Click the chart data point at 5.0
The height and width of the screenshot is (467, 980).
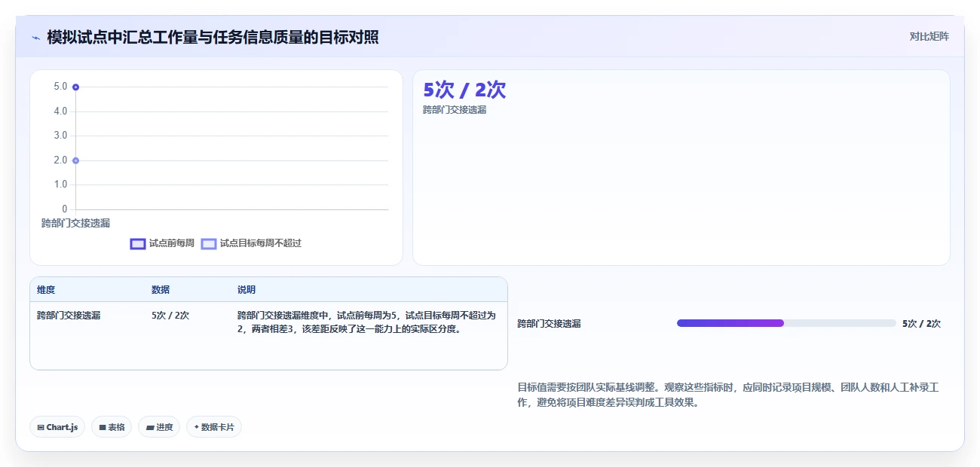[x=75, y=87]
